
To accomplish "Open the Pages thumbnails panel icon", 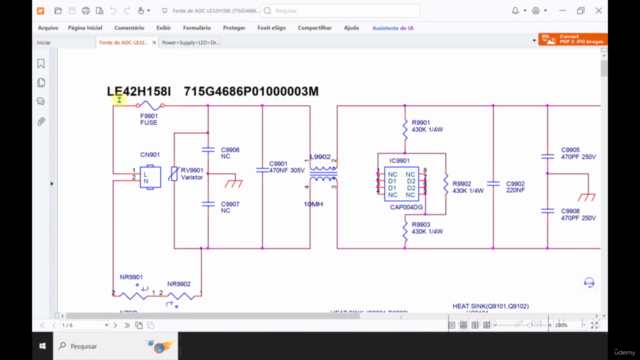I will [x=41, y=82].
